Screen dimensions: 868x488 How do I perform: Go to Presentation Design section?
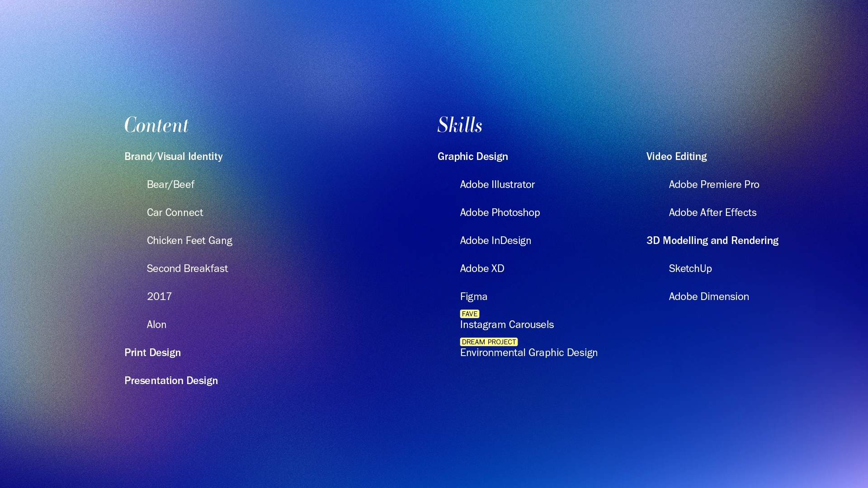coord(171,380)
